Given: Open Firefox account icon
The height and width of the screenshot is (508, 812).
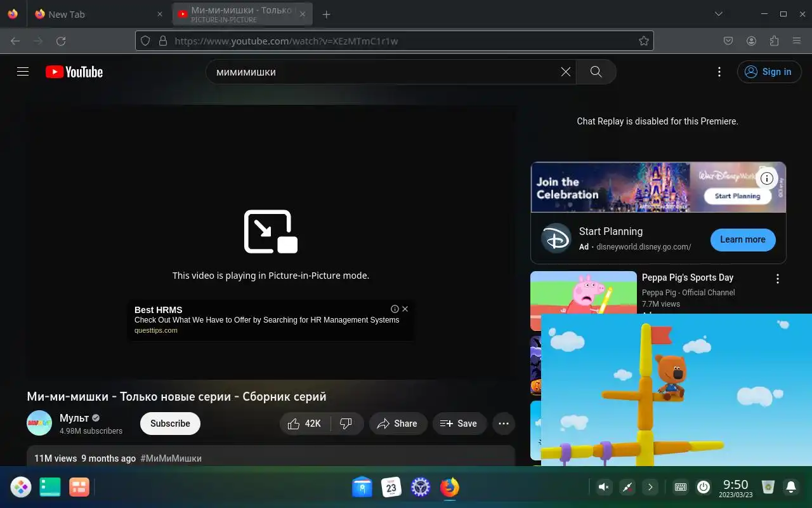Looking at the screenshot, I should [x=751, y=41].
